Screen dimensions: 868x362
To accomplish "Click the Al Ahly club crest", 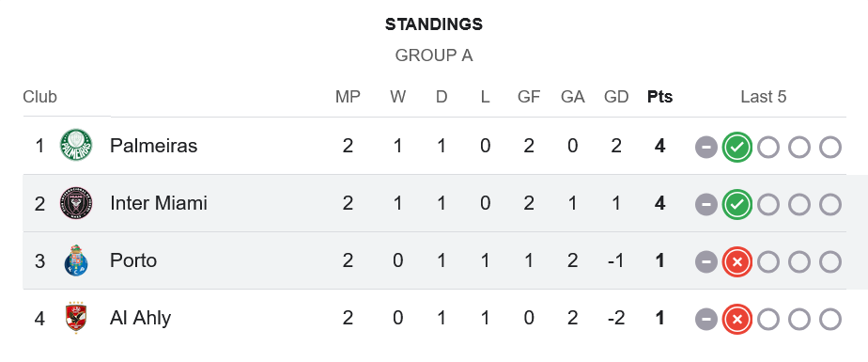I will pyautogui.click(x=76, y=318).
